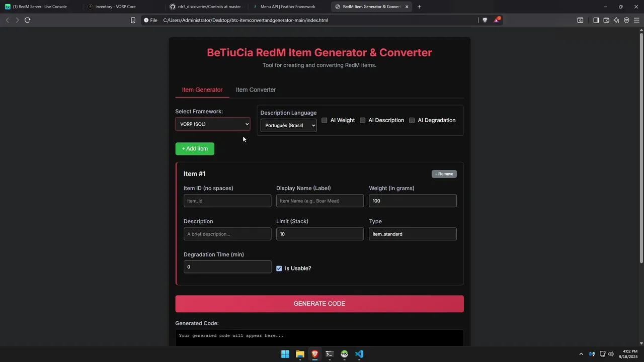Open the Select Framework dropdown
Viewport: 644px width, 362px height.
pos(212,124)
